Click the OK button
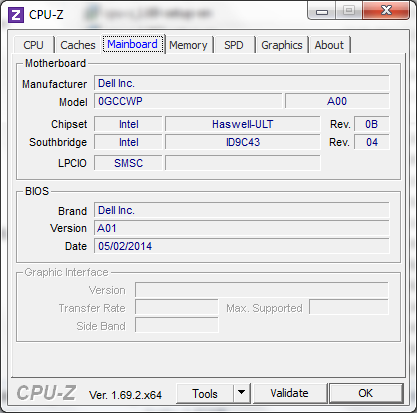Viewport: 417px width, 413px height. pyautogui.click(x=366, y=393)
